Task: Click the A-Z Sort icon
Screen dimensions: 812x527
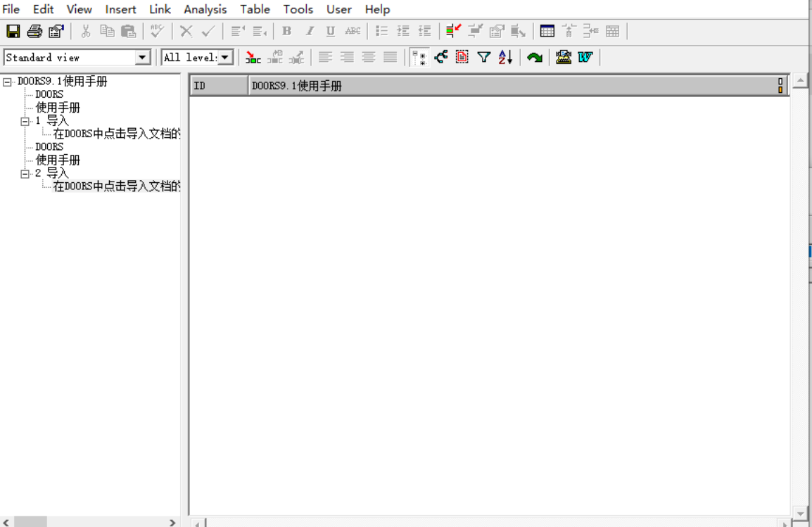Action: tap(505, 58)
